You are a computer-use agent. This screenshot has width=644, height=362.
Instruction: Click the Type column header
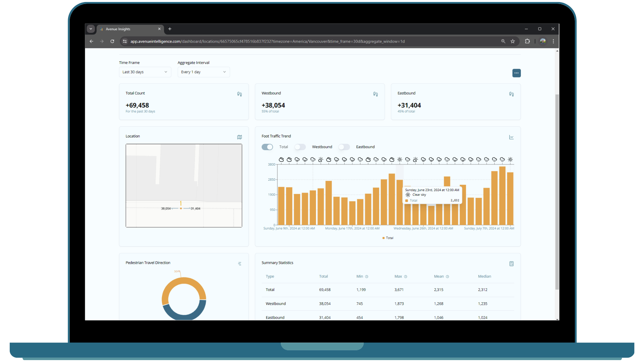coord(270,277)
